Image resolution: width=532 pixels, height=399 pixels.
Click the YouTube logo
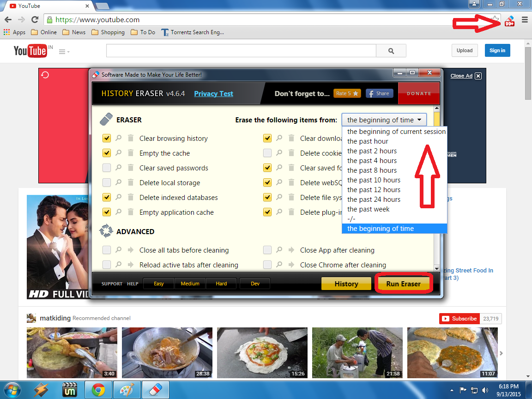coord(30,50)
